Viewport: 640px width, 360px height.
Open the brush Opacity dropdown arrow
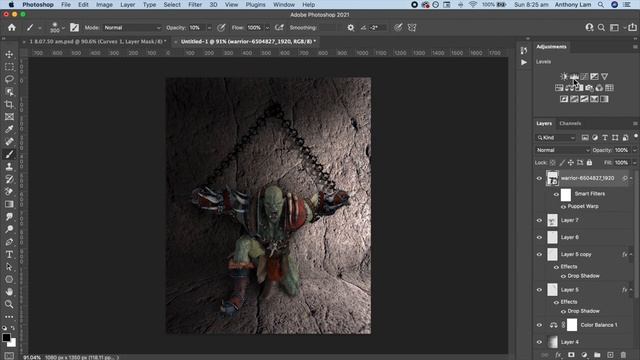pos(209,28)
